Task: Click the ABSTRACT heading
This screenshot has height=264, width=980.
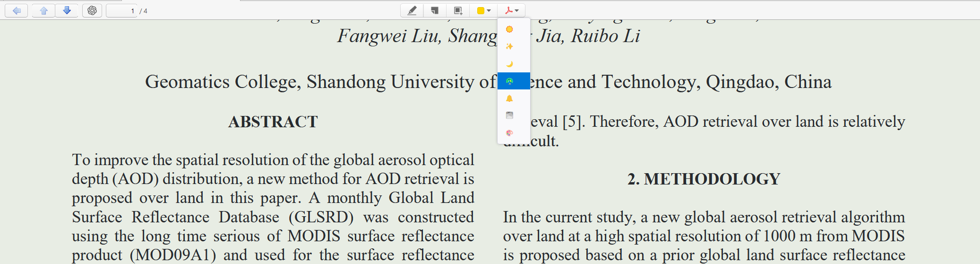Action: (273, 122)
